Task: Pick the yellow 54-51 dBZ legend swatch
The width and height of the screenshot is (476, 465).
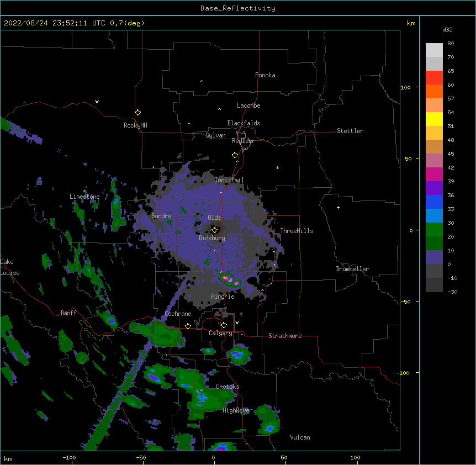Action: (x=434, y=119)
